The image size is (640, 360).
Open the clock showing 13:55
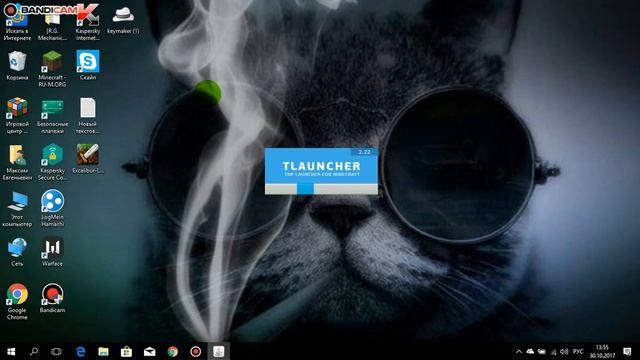click(x=602, y=351)
